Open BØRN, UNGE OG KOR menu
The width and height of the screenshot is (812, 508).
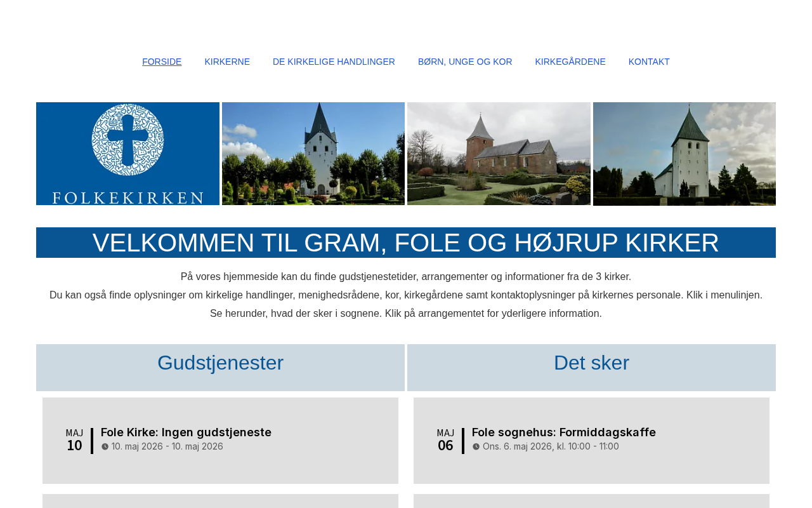pos(465,62)
